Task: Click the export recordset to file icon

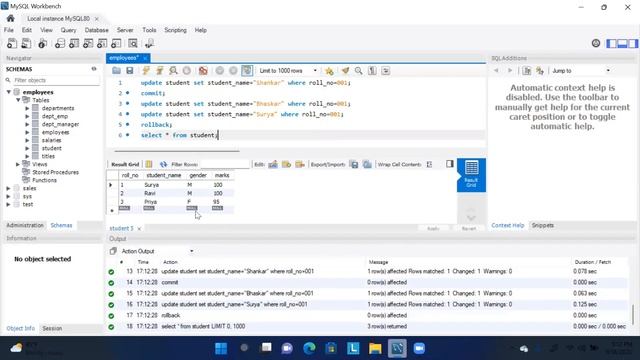Action: pos(354,164)
